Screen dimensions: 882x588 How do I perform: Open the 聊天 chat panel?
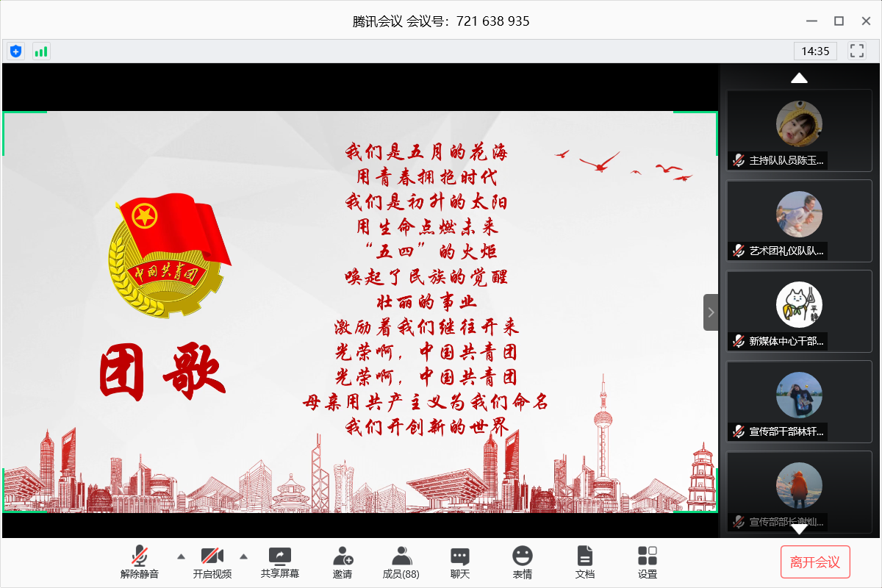[x=460, y=562]
